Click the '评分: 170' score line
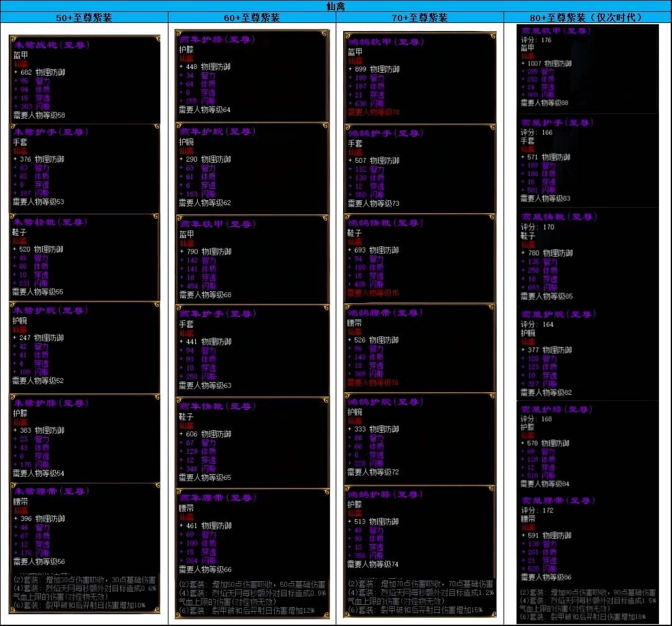The width and height of the screenshot is (672, 626). coord(538,227)
